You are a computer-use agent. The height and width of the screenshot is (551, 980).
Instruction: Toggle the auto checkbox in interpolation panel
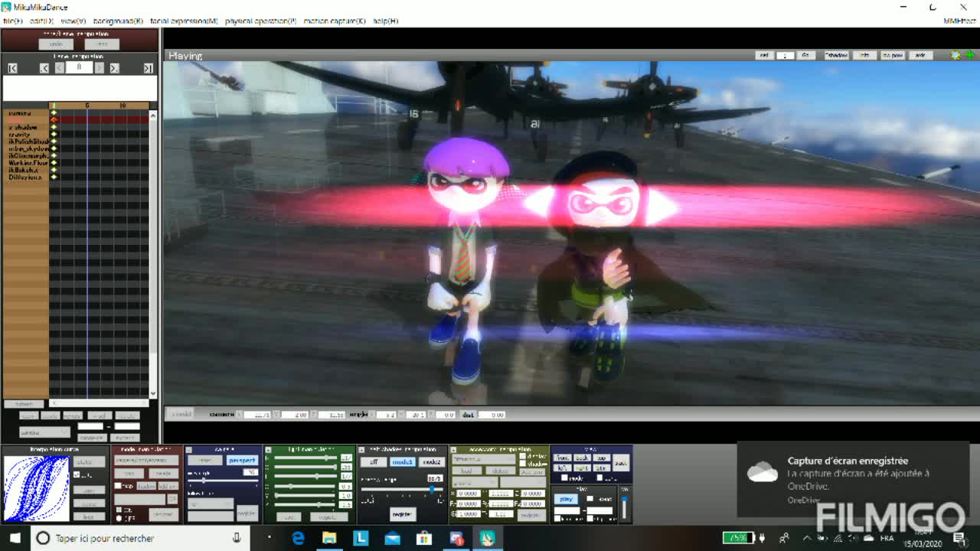click(x=77, y=475)
